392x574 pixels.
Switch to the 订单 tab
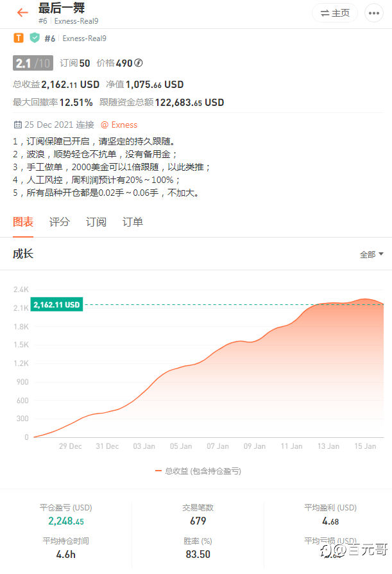pos(133,222)
